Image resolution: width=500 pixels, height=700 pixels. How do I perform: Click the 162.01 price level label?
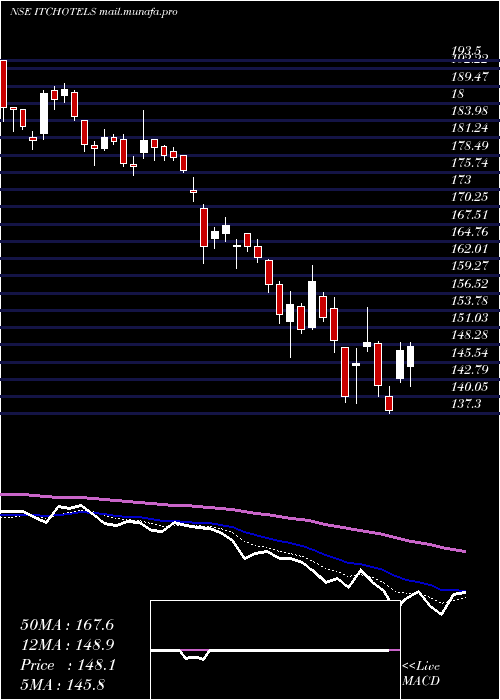coord(470,249)
